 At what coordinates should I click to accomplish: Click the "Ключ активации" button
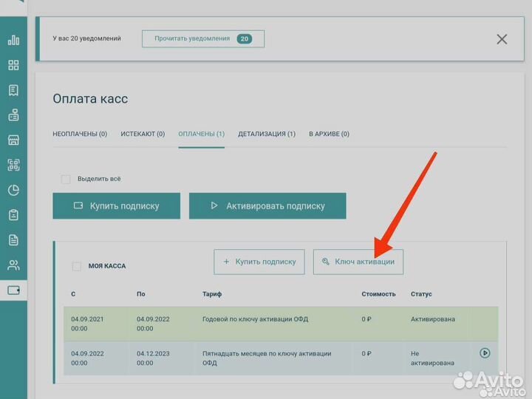point(358,262)
